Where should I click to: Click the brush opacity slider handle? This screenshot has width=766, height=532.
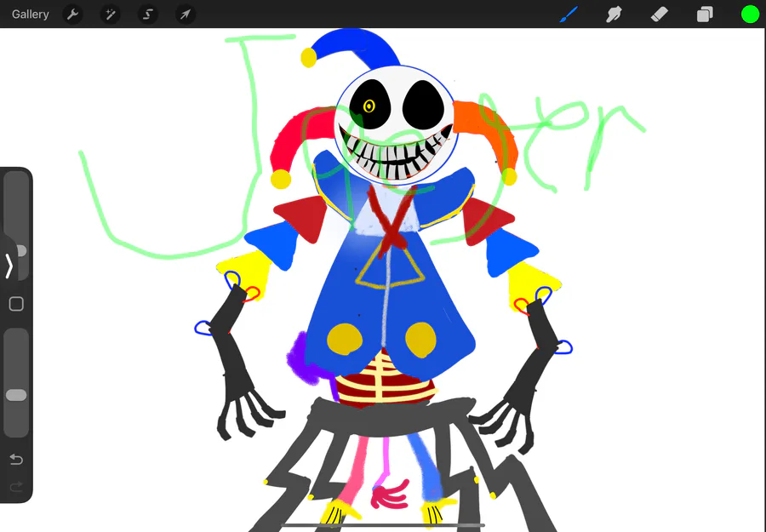point(16,395)
